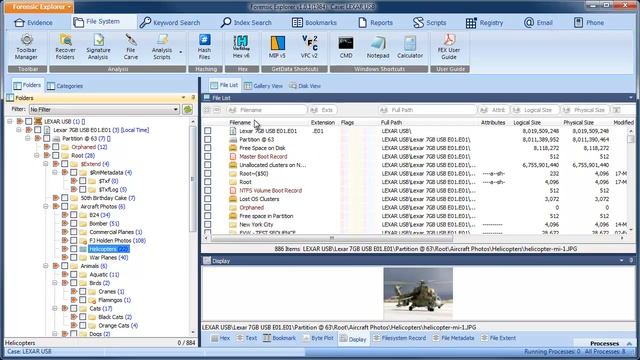
Task: Click the Filename filter field
Action: pyautogui.click(x=267, y=110)
